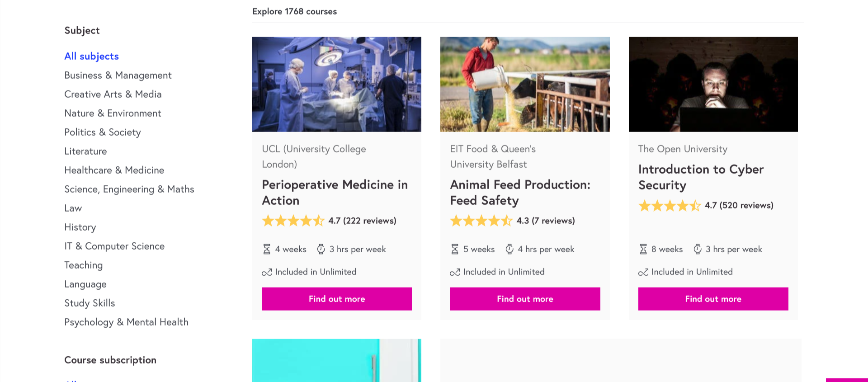The height and width of the screenshot is (382, 868).
Task: Click star rating on Introduction to Cyber Security
Action: [x=670, y=206]
